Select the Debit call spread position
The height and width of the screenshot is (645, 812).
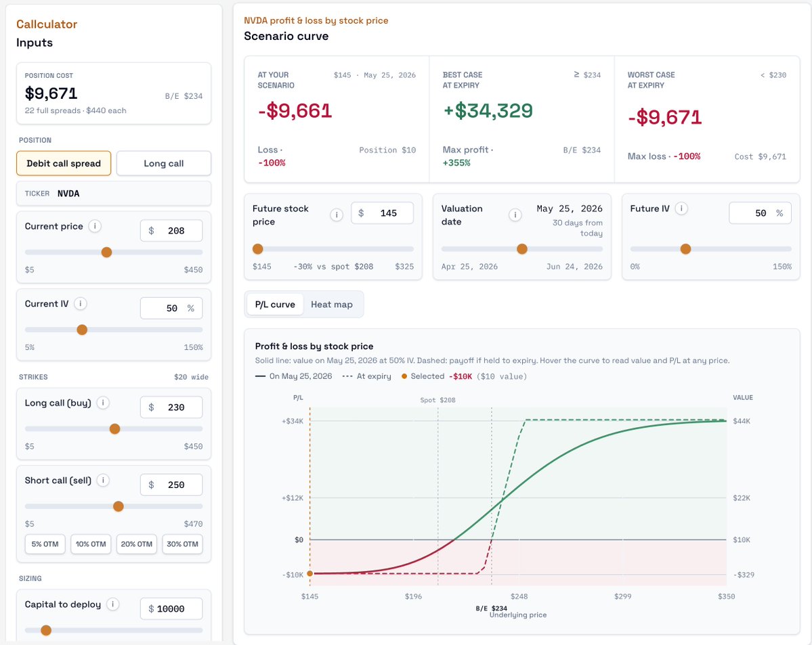tap(64, 164)
